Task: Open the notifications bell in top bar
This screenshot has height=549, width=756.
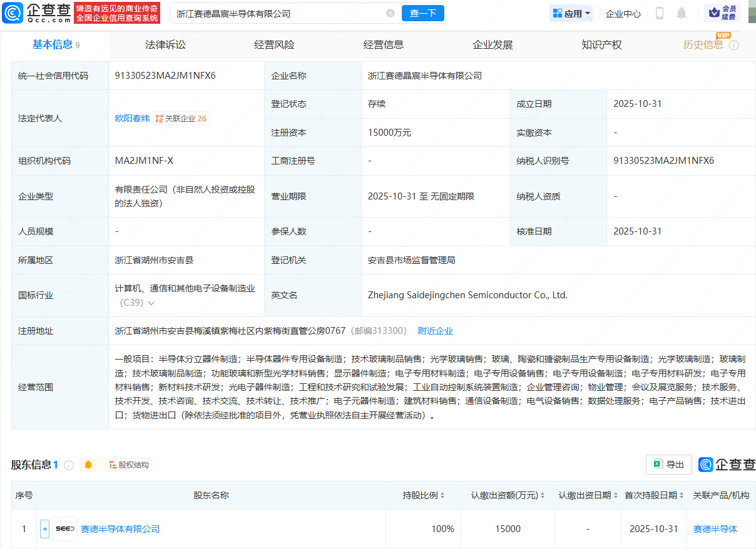Action: pos(682,13)
